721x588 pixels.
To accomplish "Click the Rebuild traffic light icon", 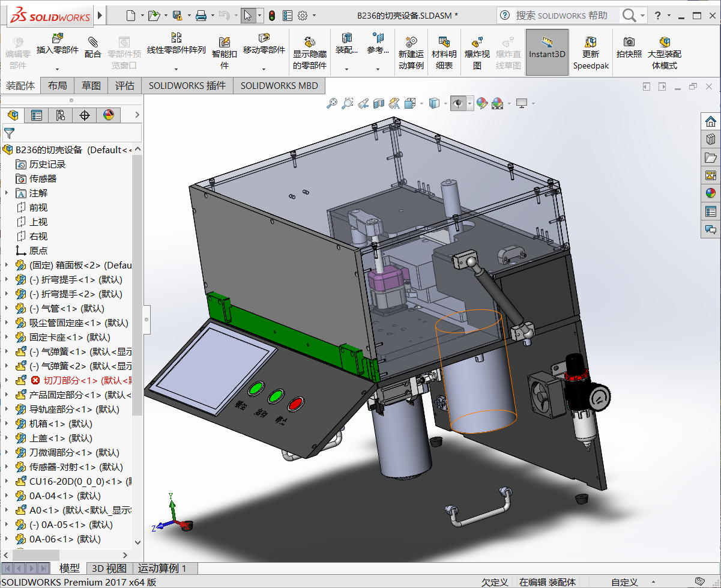I will pos(272,16).
